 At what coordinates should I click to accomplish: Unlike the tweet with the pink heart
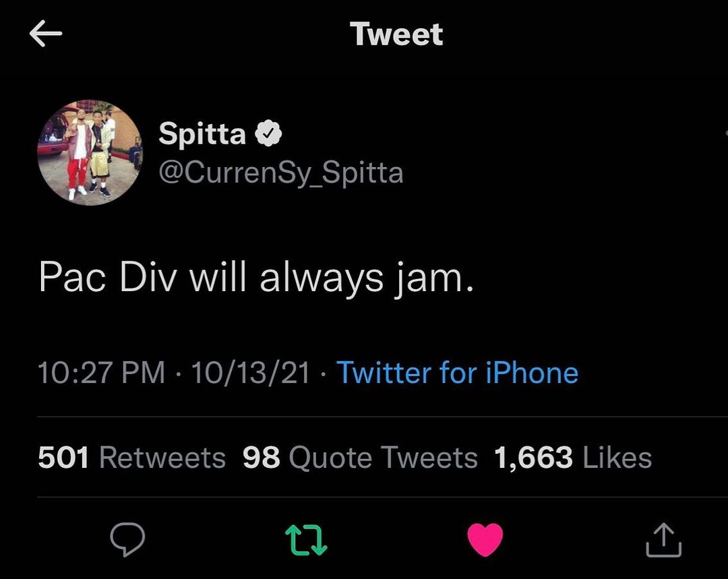click(x=485, y=540)
